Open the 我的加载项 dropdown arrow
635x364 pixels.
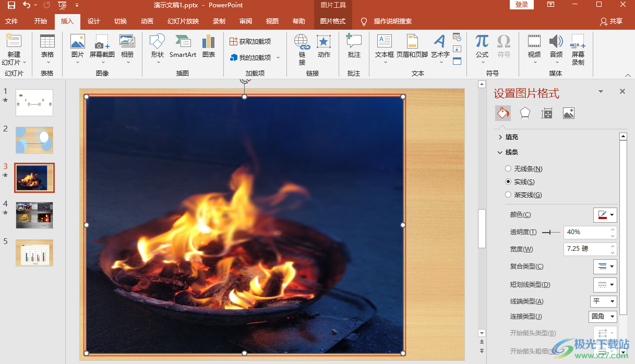[x=278, y=58]
